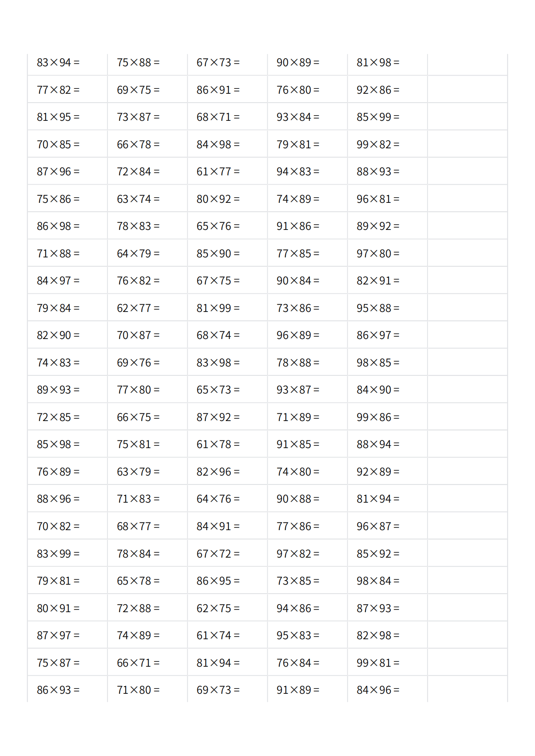The width and height of the screenshot is (535, 756).
Task: Select the 62×77 problem
Action: point(138,308)
